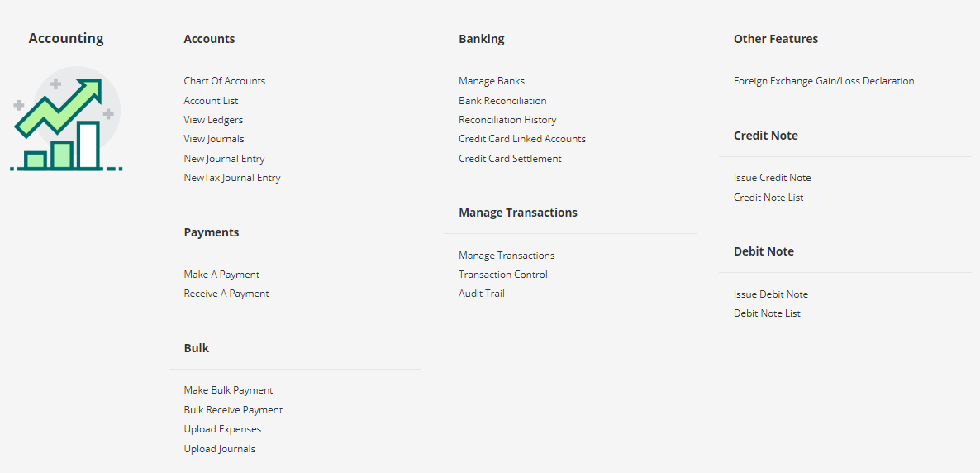980x473 pixels.
Task: Open Chart Of Accounts
Action: click(224, 81)
